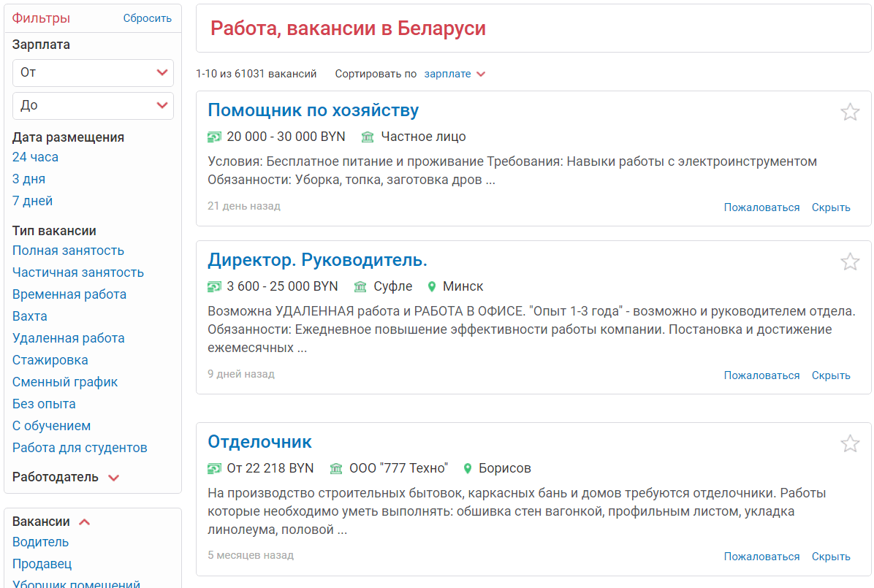Star the Директор. Руководитель. vacancy
The image size is (874, 588).
click(x=850, y=261)
